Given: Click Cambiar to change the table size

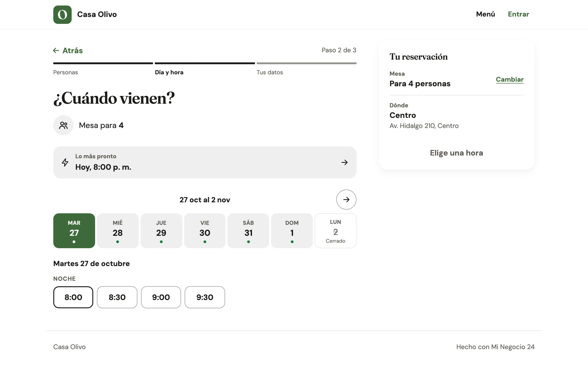Looking at the screenshot, I should [x=509, y=79].
